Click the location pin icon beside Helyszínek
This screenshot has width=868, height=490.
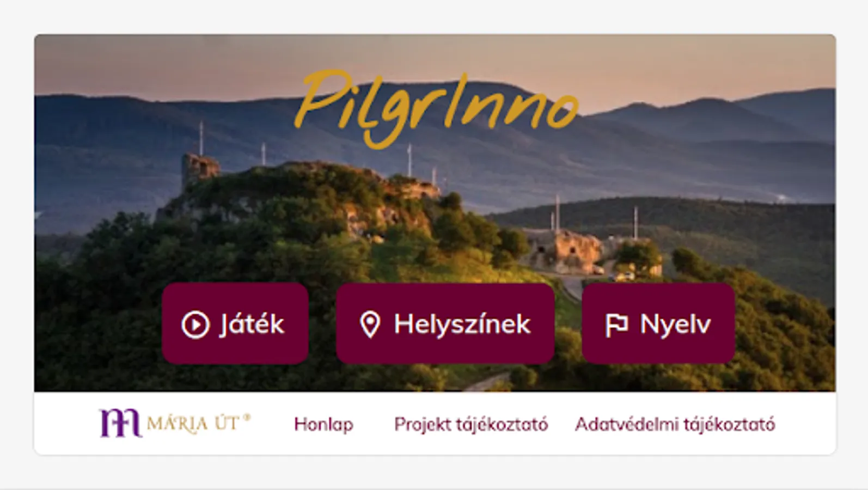pos(370,324)
